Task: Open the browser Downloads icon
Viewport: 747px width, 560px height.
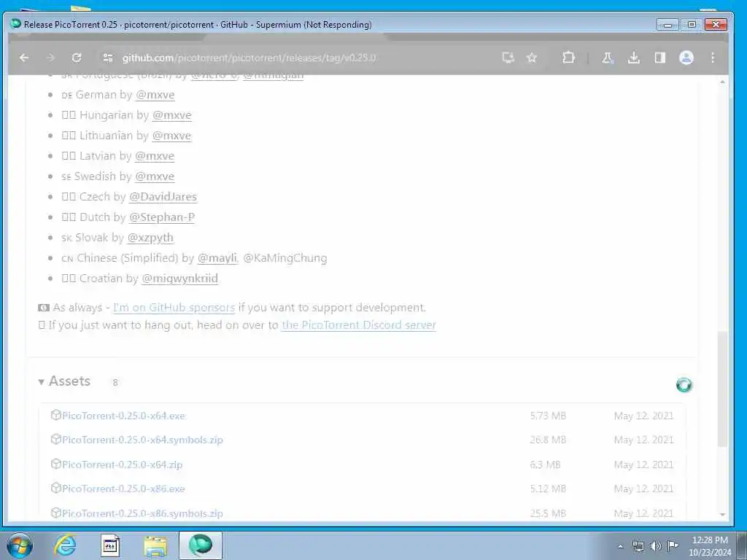Action: tap(634, 58)
